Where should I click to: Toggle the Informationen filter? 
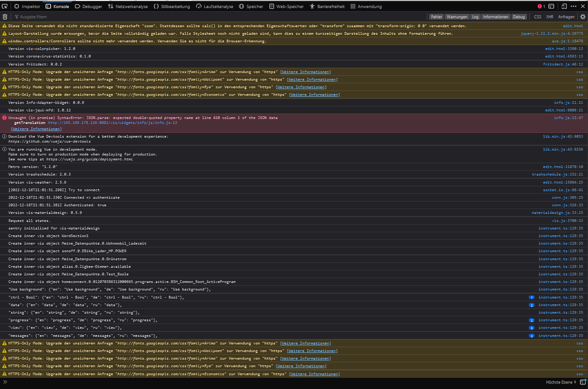pos(496,16)
